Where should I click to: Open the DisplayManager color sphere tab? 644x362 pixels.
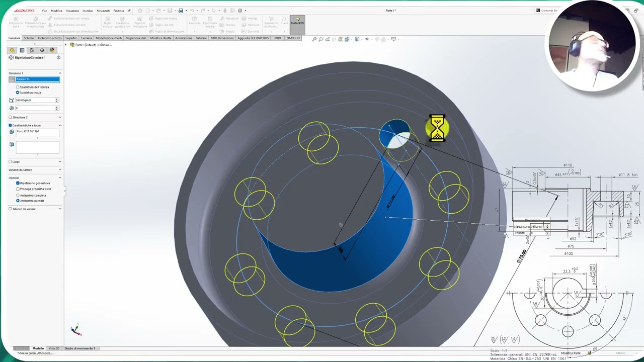pos(52,50)
